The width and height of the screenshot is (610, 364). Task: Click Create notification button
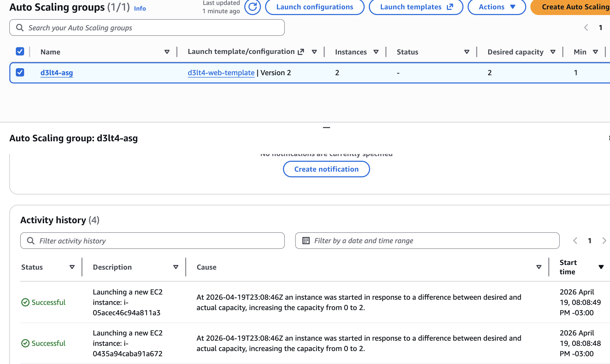326,169
